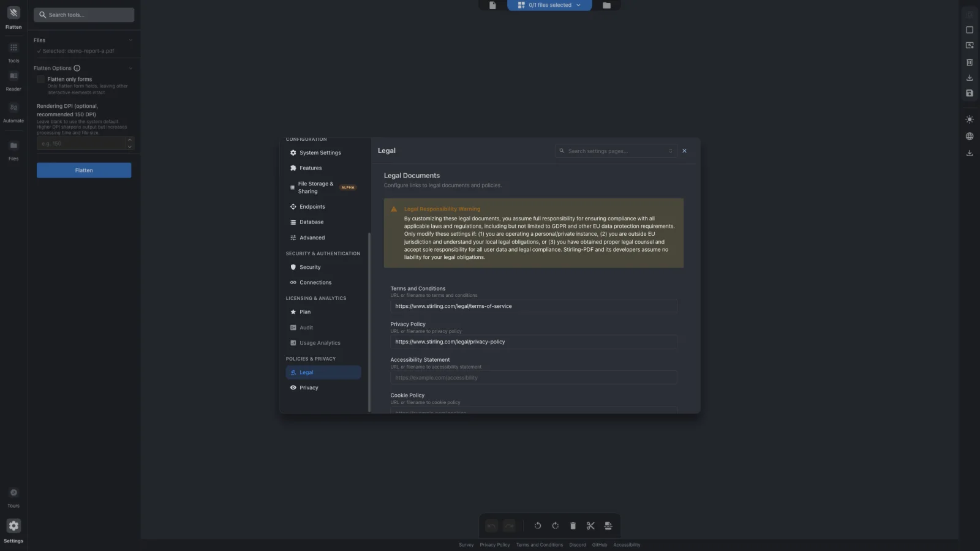The height and width of the screenshot is (551, 980).
Task: Start the Tours guide icon
Action: tap(13, 493)
